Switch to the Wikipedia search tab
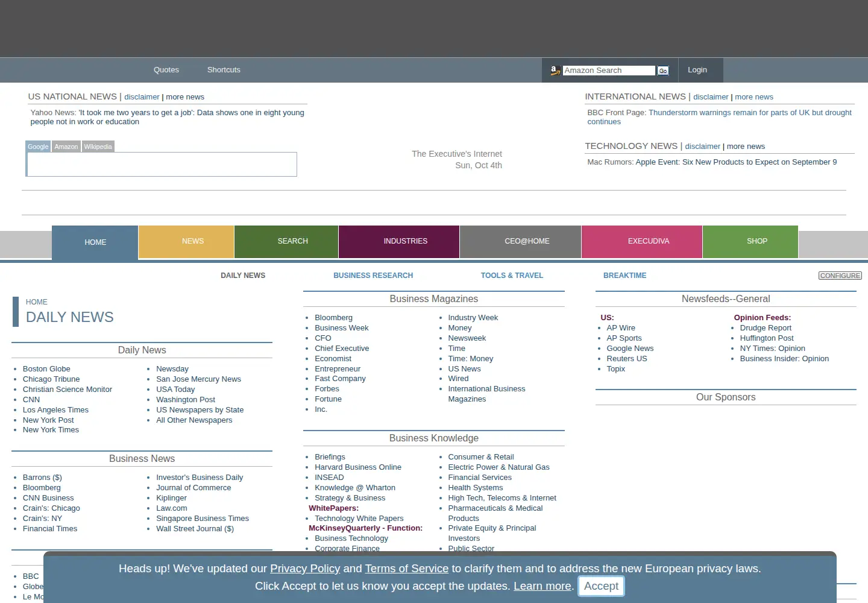 [98, 147]
